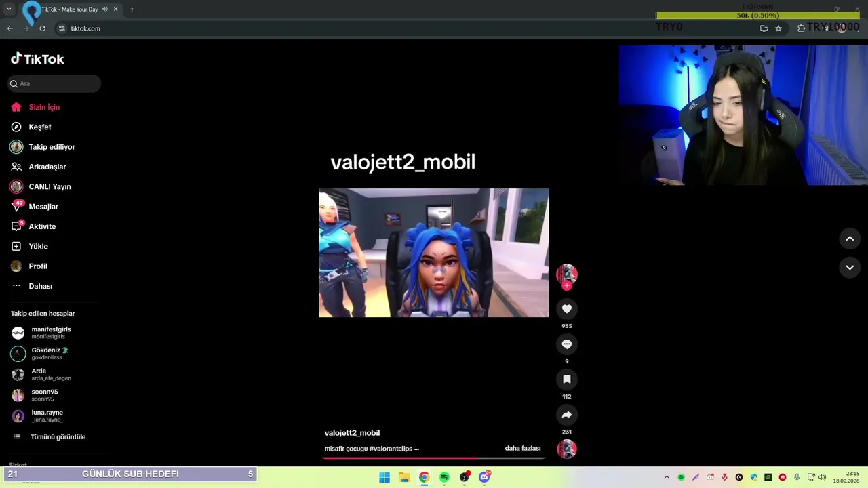The image size is (868, 488).
Task: Go to next video down chevron
Action: (850, 268)
